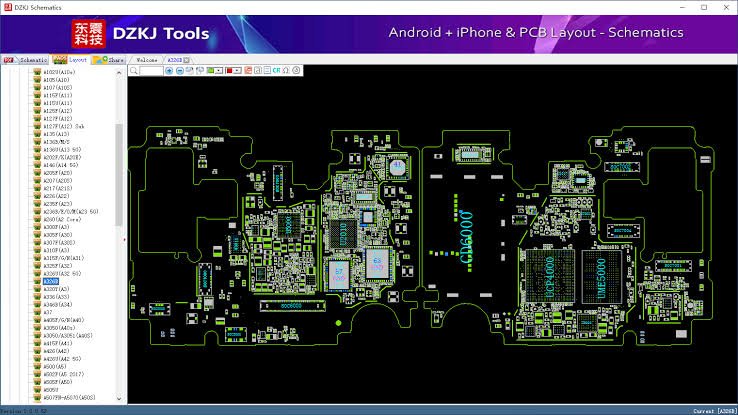The width and height of the screenshot is (738, 415).
Task: Click the circular rightmost toolbar icon
Action: pyautogui.click(x=296, y=71)
